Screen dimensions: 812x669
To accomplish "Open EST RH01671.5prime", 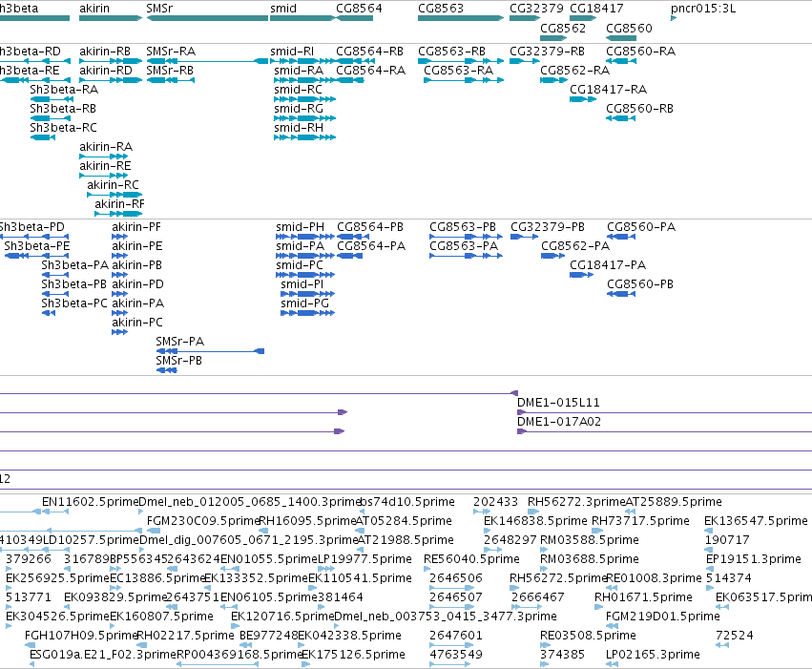I will [643, 598].
